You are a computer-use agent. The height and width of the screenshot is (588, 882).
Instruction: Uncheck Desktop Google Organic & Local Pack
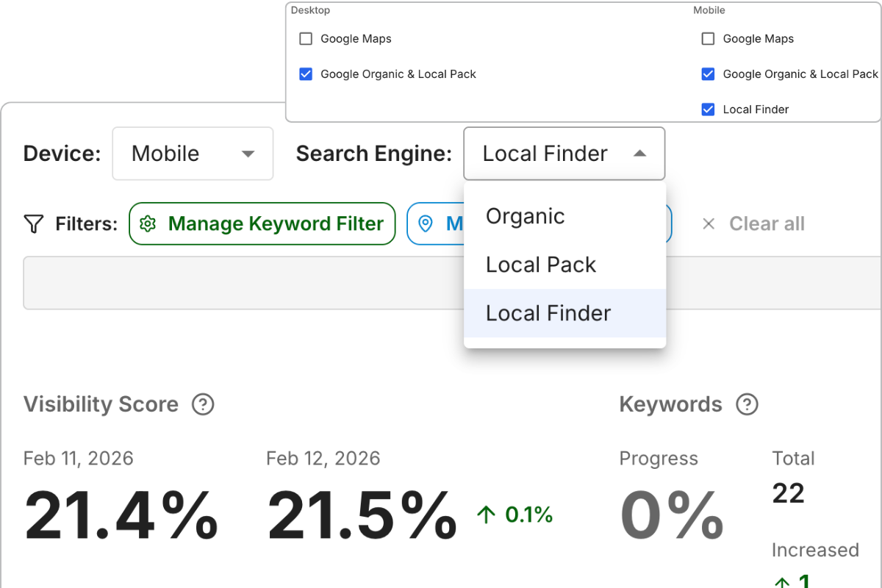point(306,74)
